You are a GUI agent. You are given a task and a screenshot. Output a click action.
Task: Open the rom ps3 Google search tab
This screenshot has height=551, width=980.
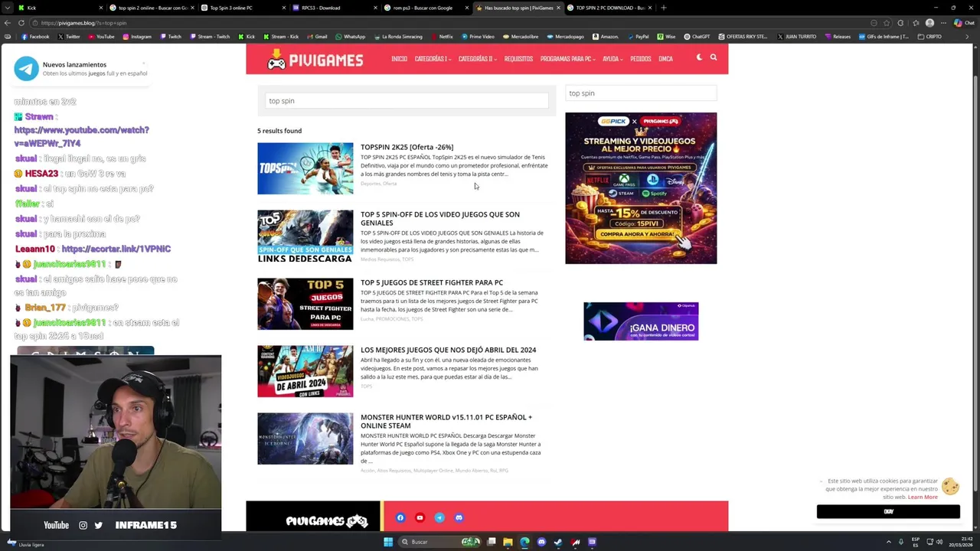425,8
